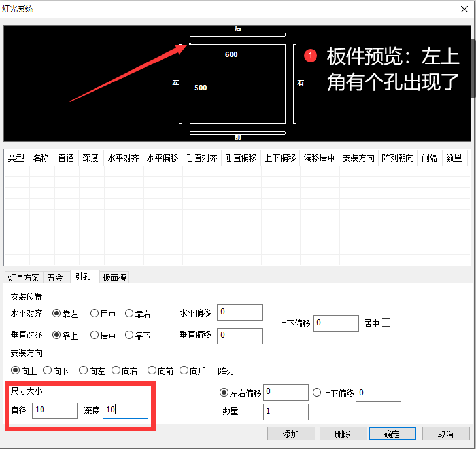Viewport: 476px width, 449px height.
Task: Click the 上下偏移 column header
Action: coord(280,158)
